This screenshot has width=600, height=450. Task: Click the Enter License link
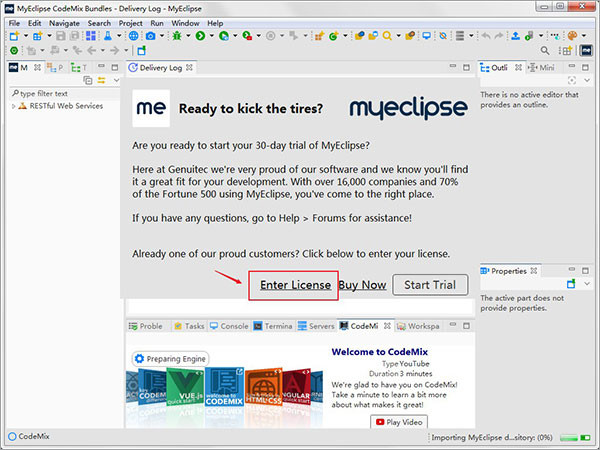coord(295,285)
